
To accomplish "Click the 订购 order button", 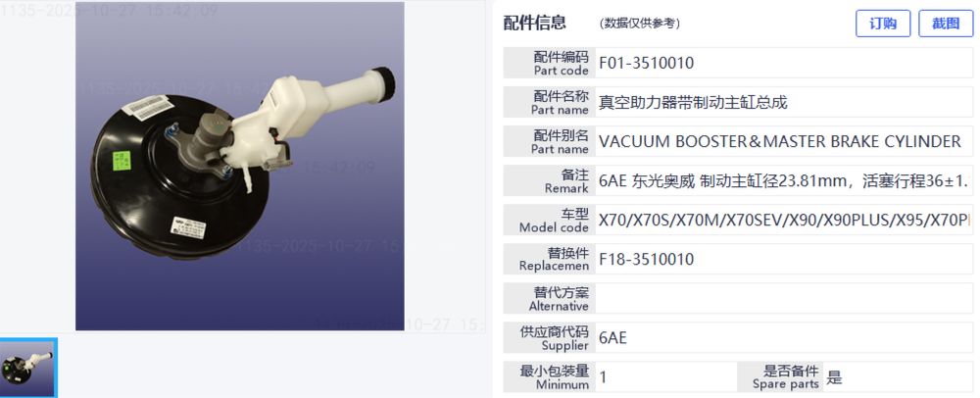I will pyautogui.click(x=883, y=24).
